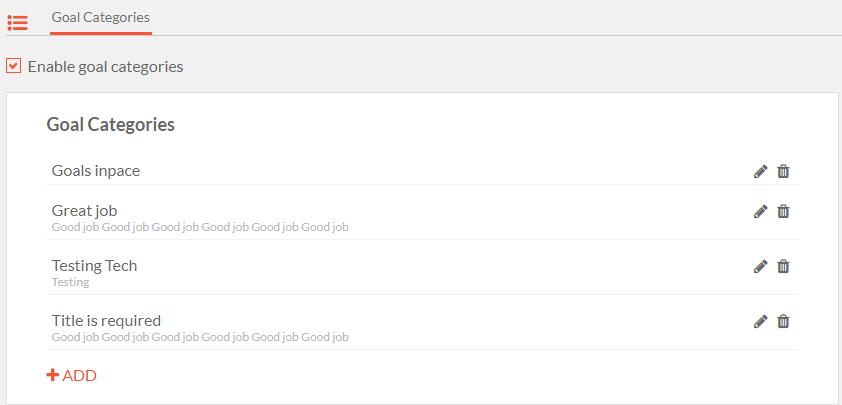Edit the Goals inpace category with pencil icon
Screen dimensions: 842x405
760,171
